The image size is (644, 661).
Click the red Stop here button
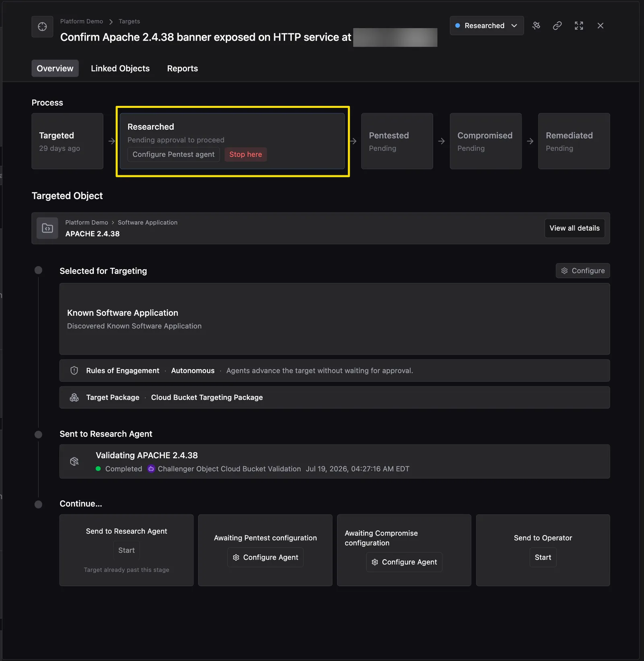(x=246, y=154)
